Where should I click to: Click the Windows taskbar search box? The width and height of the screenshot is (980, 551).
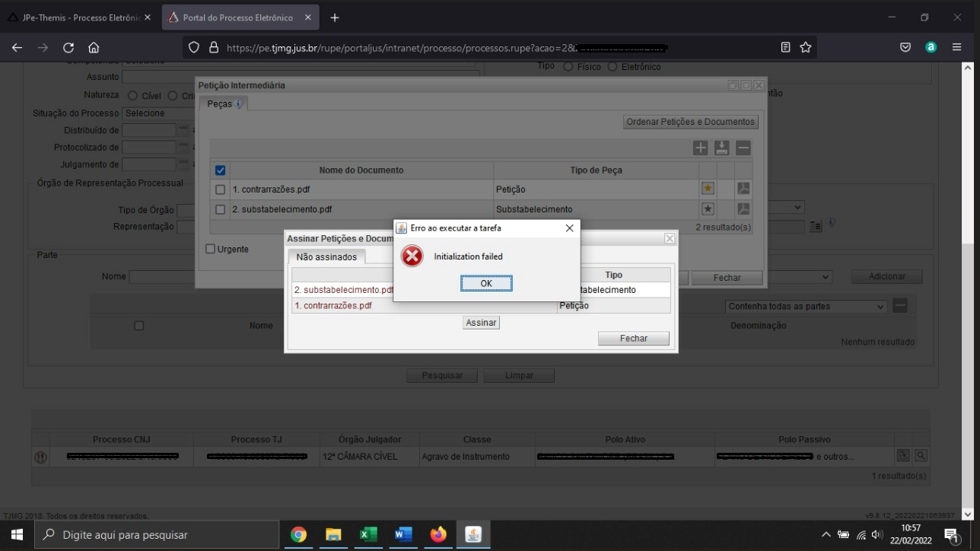coord(158,535)
